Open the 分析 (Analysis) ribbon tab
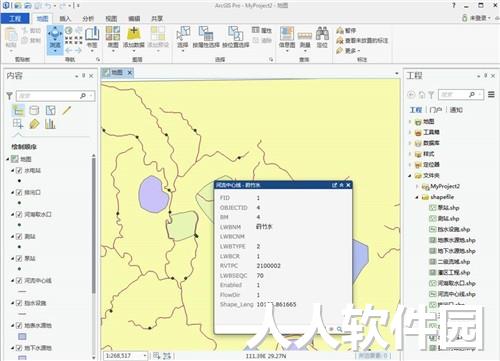This screenshot has height=361, width=500. click(x=88, y=19)
